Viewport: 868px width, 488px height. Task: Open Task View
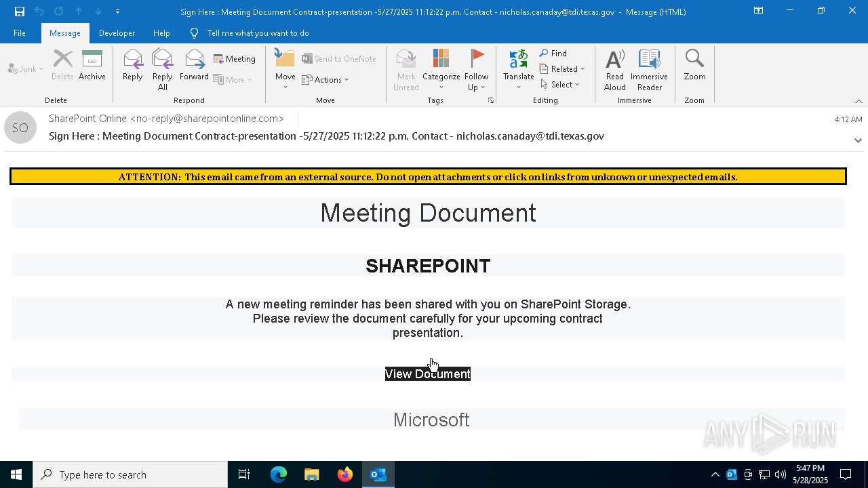pos(244,474)
